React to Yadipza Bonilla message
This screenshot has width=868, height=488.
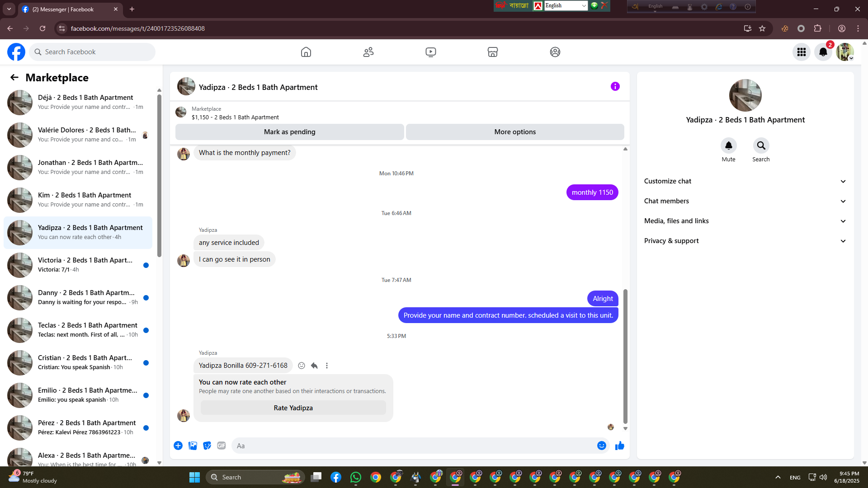[x=302, y=366]
